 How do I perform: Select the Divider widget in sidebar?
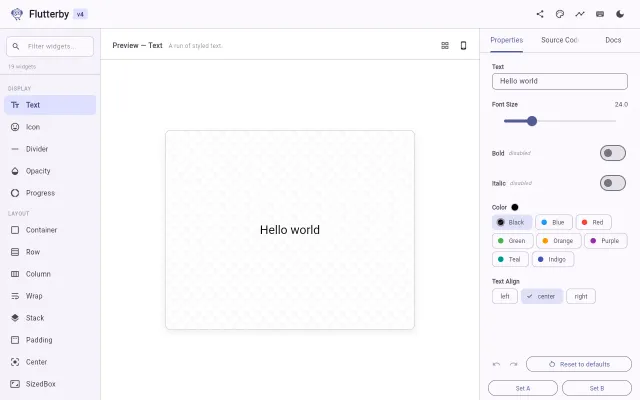50,149
